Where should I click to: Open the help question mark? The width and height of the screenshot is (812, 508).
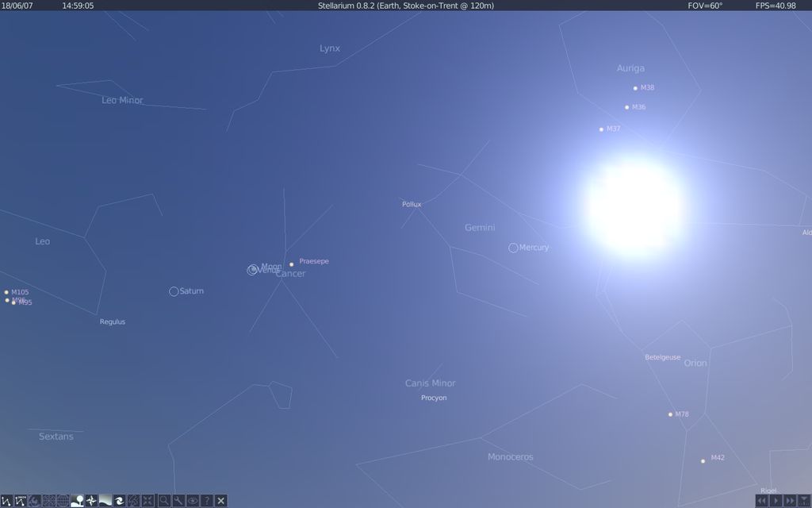(206, 501)
